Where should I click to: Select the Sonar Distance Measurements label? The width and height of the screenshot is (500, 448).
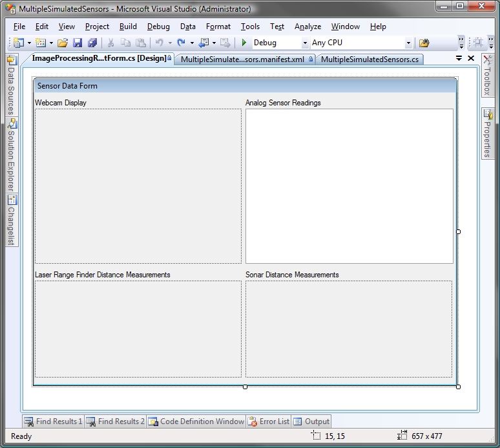tap(292, 275)
